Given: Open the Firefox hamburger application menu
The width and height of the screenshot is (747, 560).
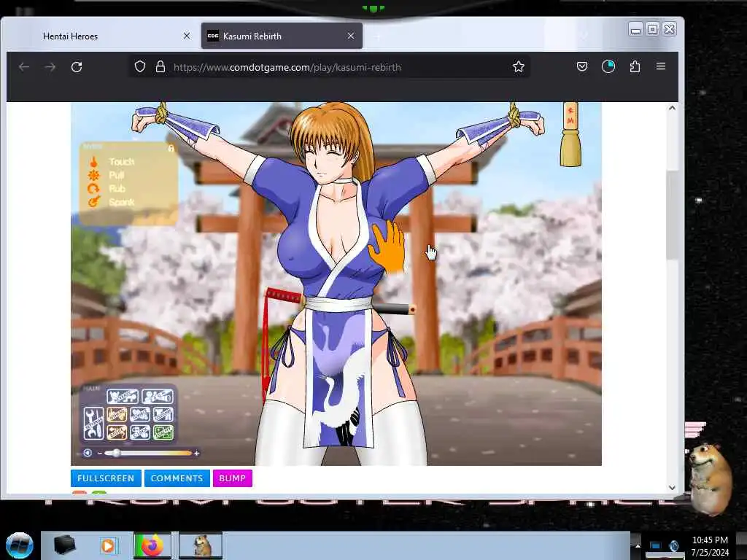Looking at the screenshot, I should tap(661, 66).
